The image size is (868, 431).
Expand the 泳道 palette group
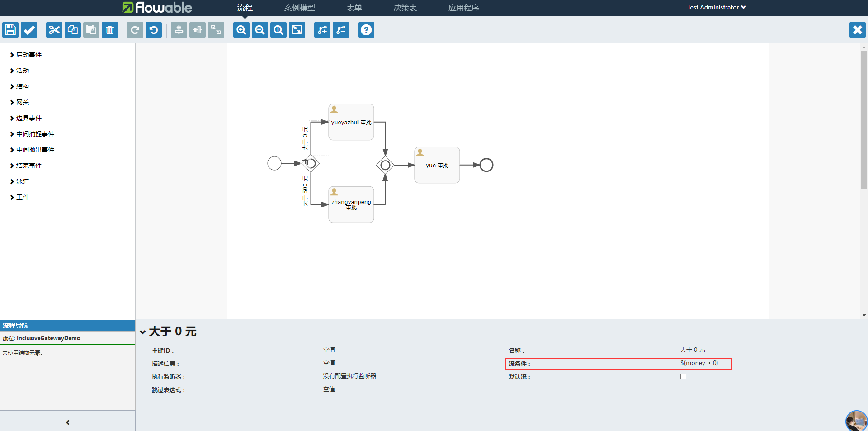(x=19, y=181)
